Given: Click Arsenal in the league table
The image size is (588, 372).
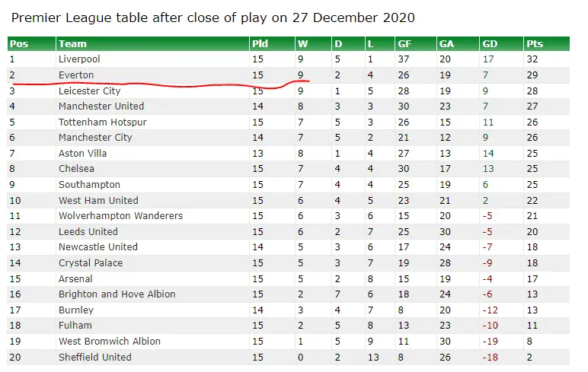Looking at the screenshot, I should tap(76, 279).
